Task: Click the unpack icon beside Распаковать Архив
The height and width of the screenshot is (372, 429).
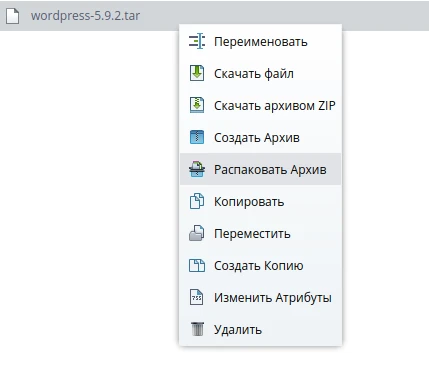Action: (x=197, y=169)
